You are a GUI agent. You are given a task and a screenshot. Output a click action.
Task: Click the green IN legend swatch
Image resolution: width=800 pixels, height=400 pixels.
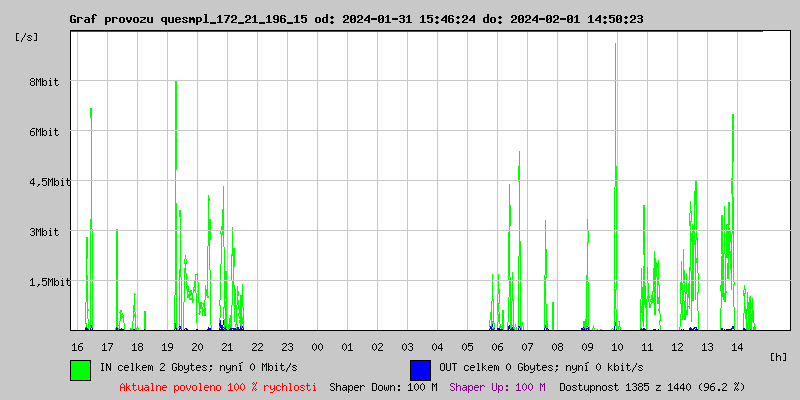coord(80,369)
